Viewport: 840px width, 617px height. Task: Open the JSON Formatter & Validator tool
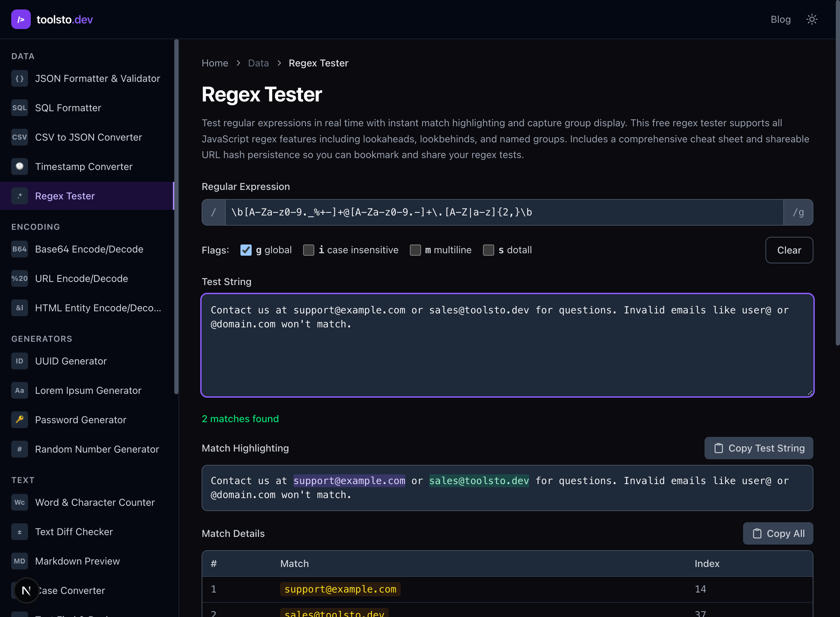pos(98,78)
